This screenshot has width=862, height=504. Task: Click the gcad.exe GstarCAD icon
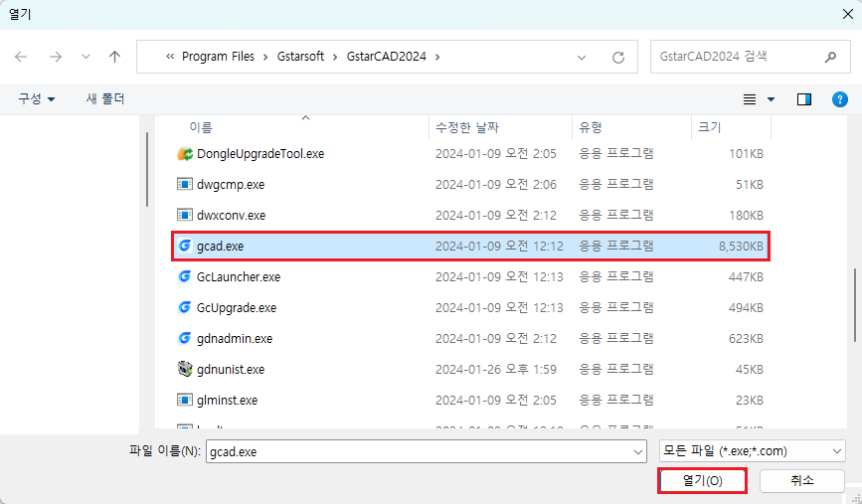tap(185, 246)
